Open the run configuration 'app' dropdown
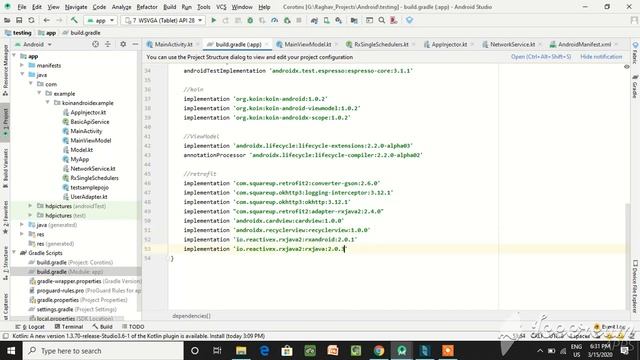The width and height of the screenshot is (640, 360). coord(100,20)
